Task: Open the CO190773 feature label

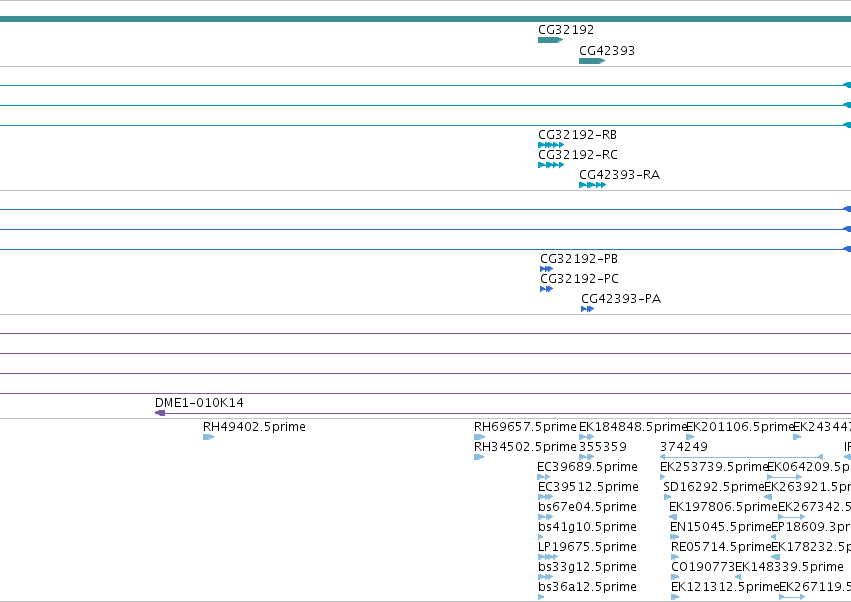Action: pos(703,567)
